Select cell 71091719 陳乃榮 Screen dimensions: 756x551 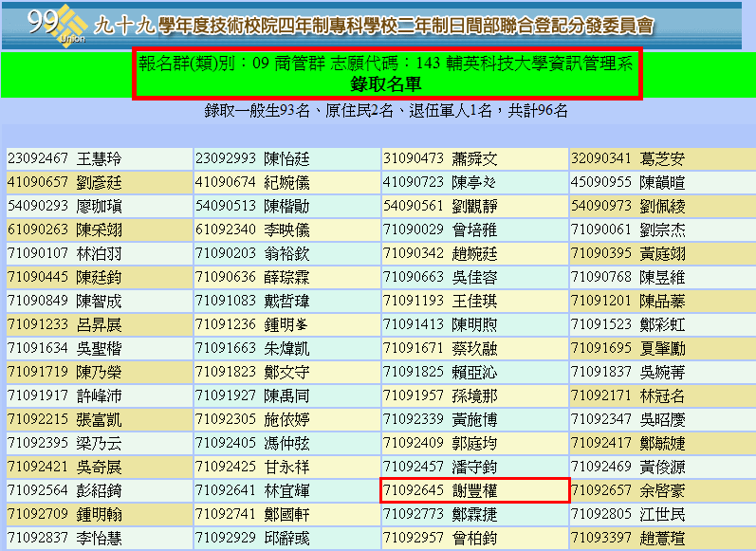coord(100,372)
